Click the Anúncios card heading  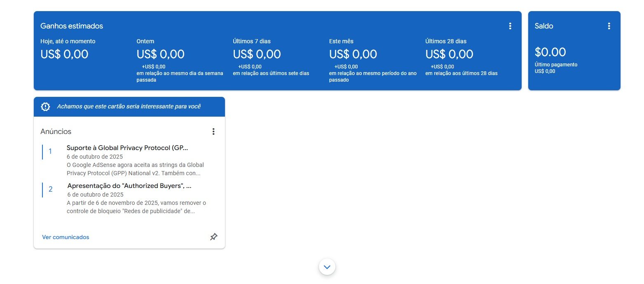56,131
